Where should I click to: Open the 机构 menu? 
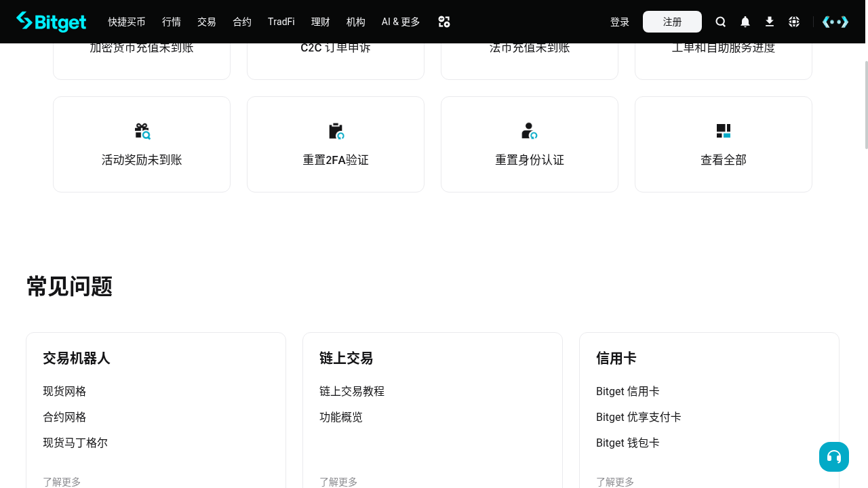(356, 22)
